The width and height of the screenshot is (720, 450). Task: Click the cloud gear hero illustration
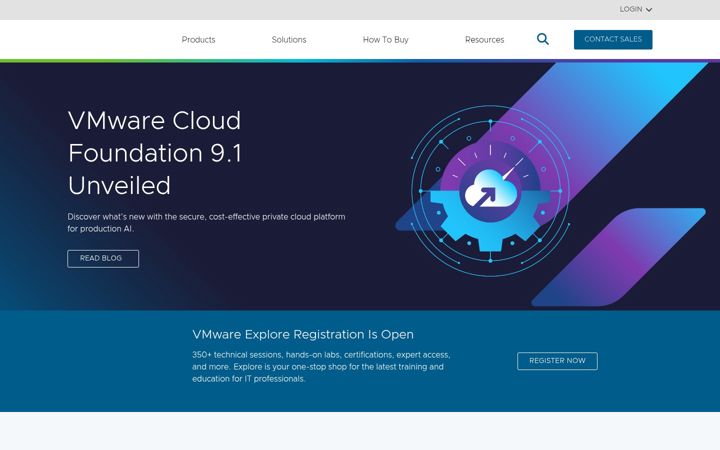click(490, 191)
